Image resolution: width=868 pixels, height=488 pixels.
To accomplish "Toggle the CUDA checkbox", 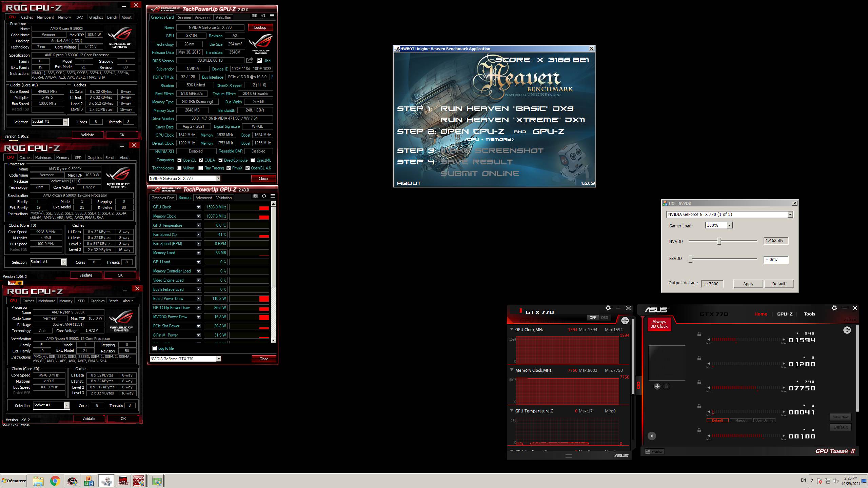I will [201, 160].
